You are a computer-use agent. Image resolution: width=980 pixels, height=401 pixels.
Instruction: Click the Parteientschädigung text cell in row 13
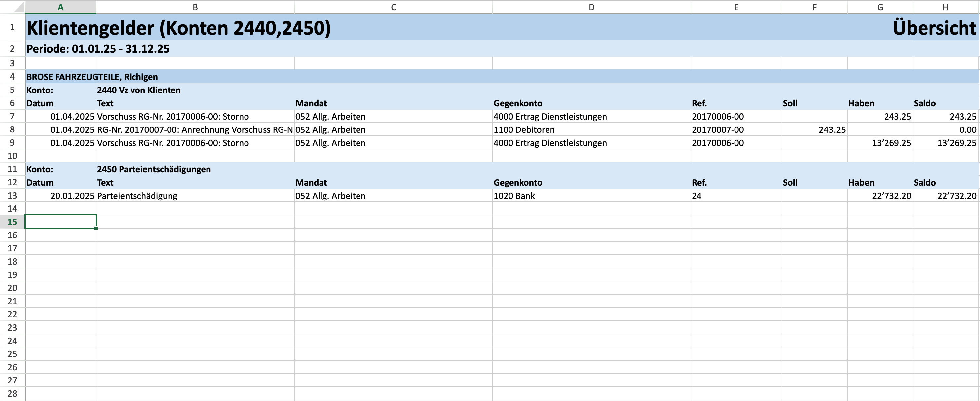(137, 196)
